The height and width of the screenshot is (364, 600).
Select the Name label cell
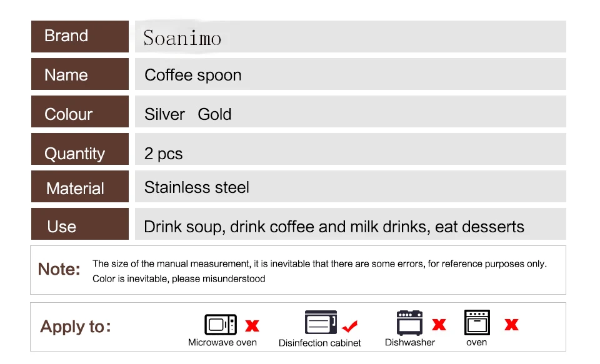[80, 74]
